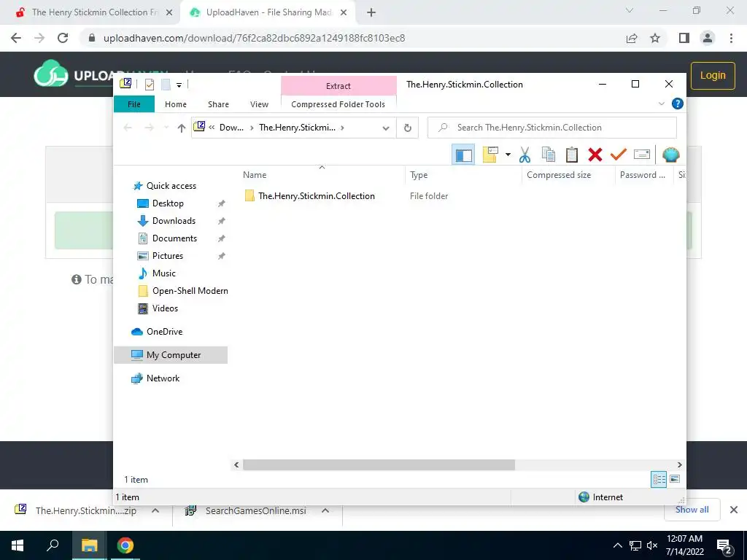Open the SearchGamesOnline.msi download options caret
The height and width of the screenshot is (560, 747).
(x=325, y=510)
